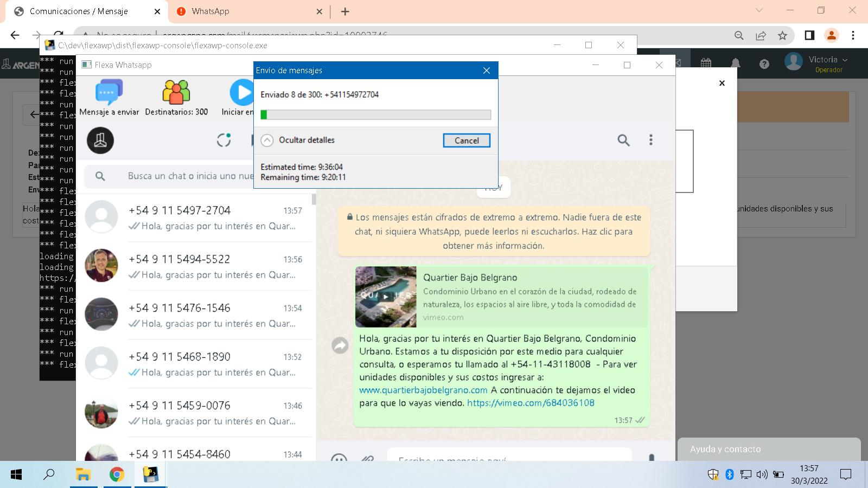Open chat with +54 9 11 5454-8460

[195, 450]
